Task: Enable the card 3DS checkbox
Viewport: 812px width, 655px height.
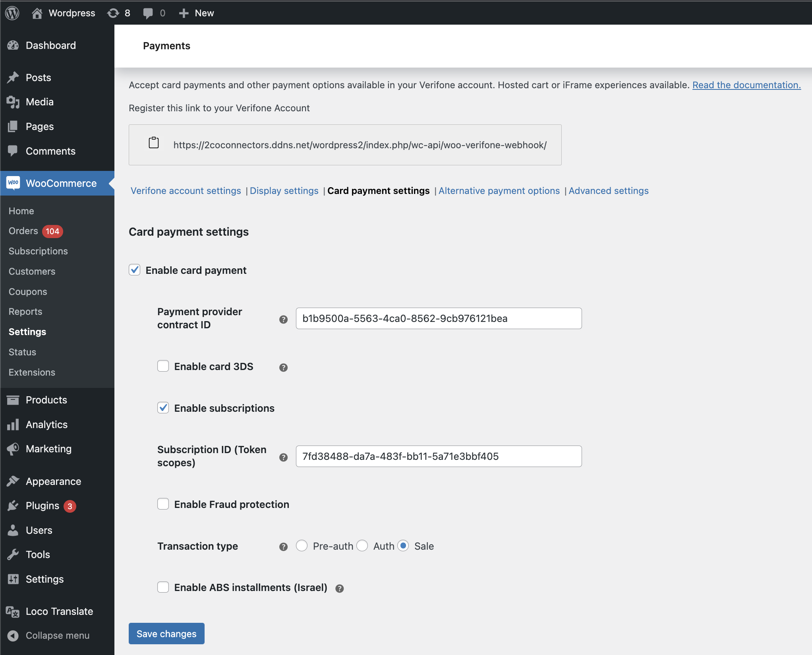Action: pos(163,366)
